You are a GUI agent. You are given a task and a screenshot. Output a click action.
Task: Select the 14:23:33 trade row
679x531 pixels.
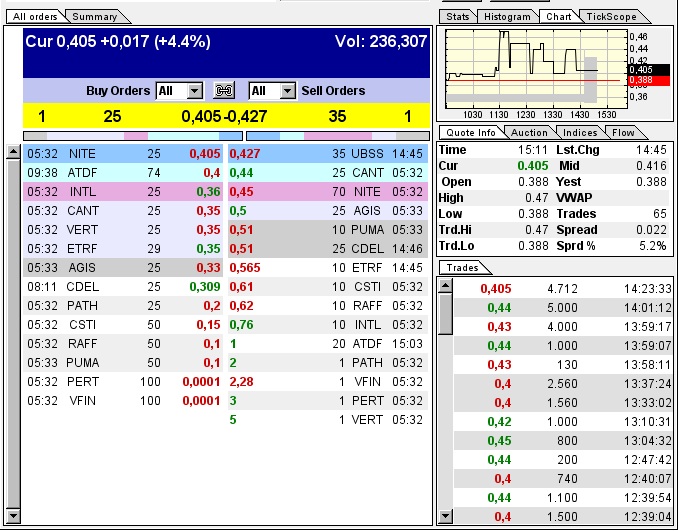click(x=558, y=288)
